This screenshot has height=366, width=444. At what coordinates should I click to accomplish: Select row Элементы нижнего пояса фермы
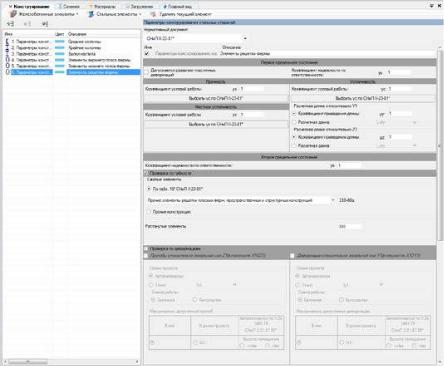pyautogui.click(x=72, y=66)
